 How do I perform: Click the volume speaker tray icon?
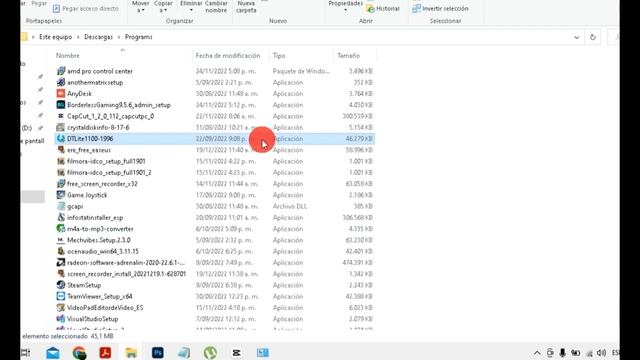click(601, 353)
